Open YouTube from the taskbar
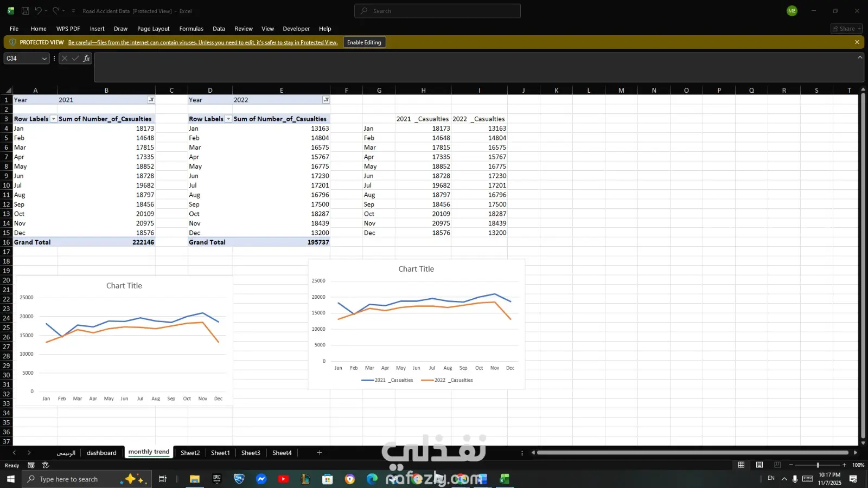This screenshot has width=868, height=488. pos(283,479)
